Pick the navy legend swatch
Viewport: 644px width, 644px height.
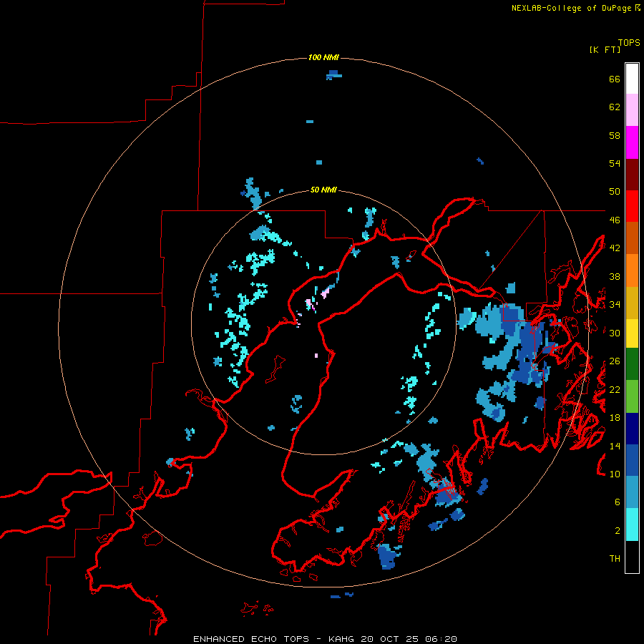632,429
